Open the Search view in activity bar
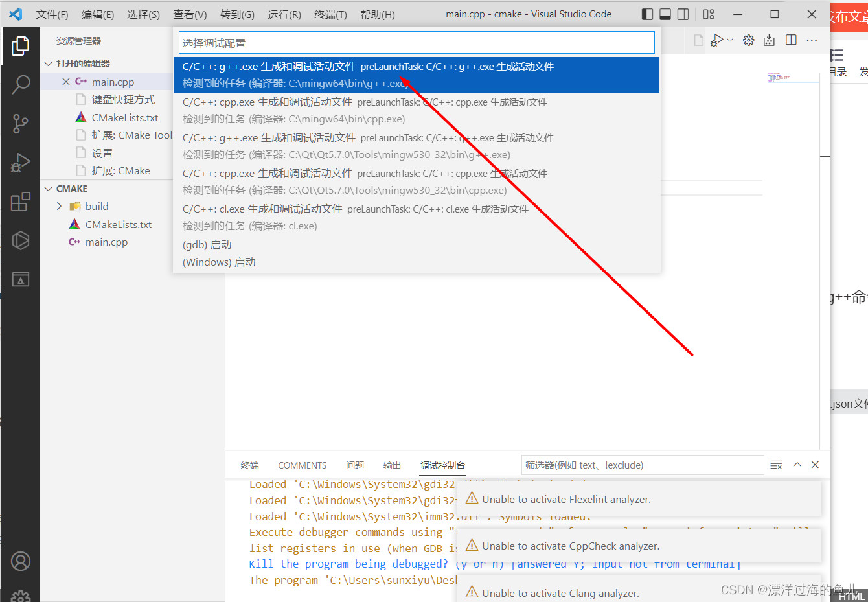Image resolution: width=868 pixels, height=602 pixels. coord(21,84)
